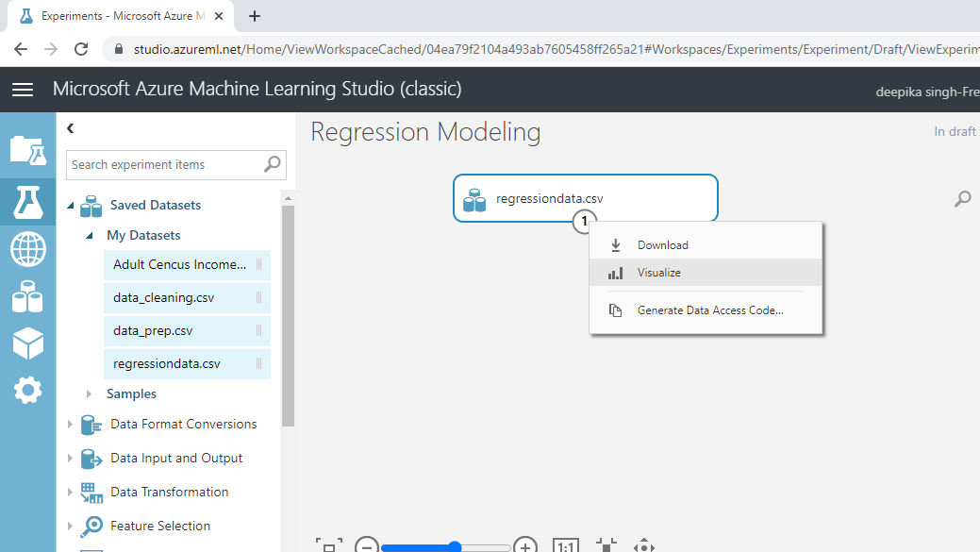
Task: Click the site lock icon in address bar
Action: point(118,49)
